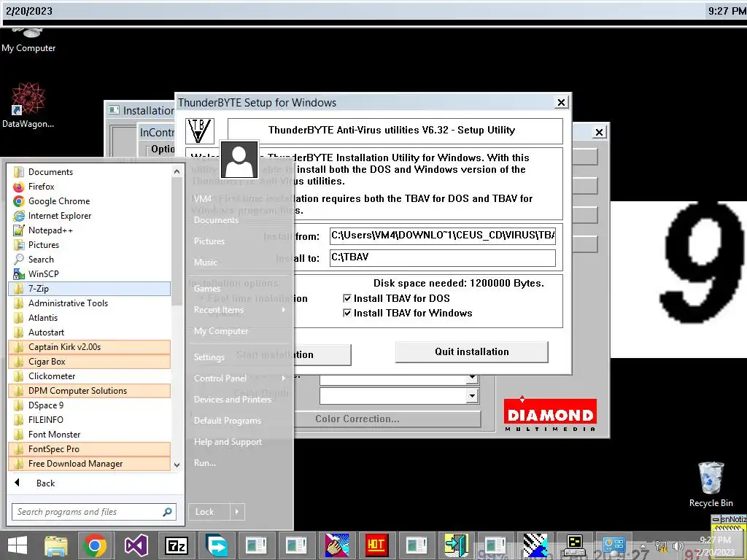Screen dimensions: 747x560
Task: Select Run... from the Start menu
Action: pyautogui.click(x=205, y=463)
